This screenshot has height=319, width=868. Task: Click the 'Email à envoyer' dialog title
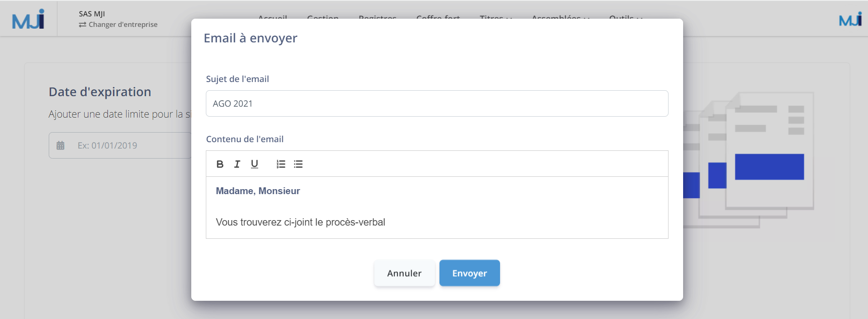[x=250, y=38]
